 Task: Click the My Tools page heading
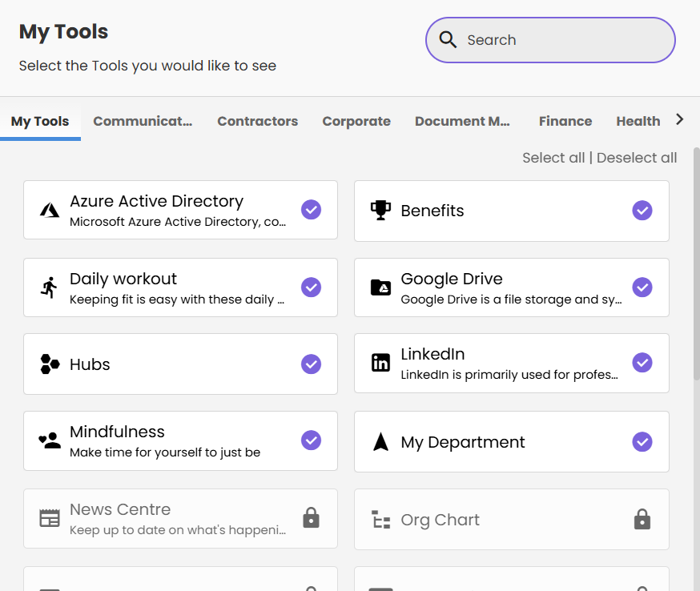[x=63, y=32]
